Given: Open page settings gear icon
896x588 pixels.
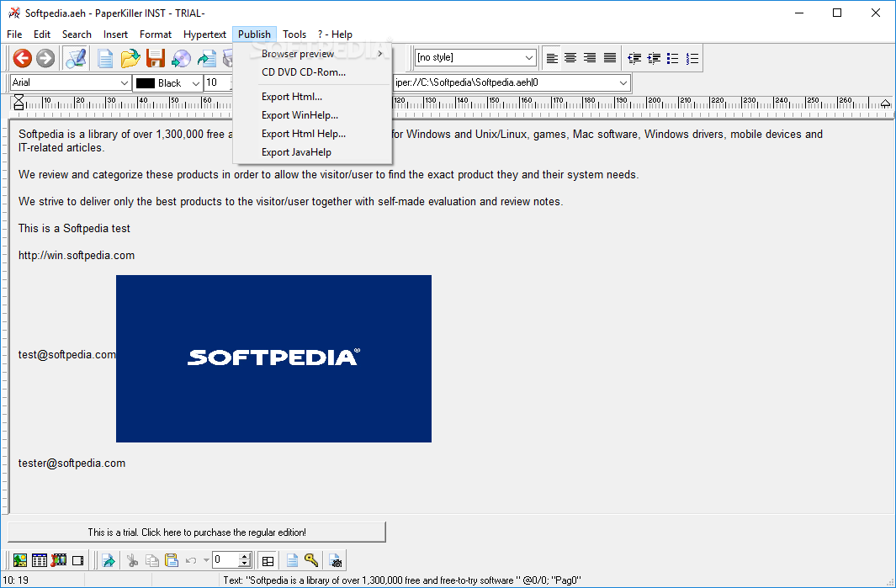Looking at the screenshot, I should (x=336, y=560).
